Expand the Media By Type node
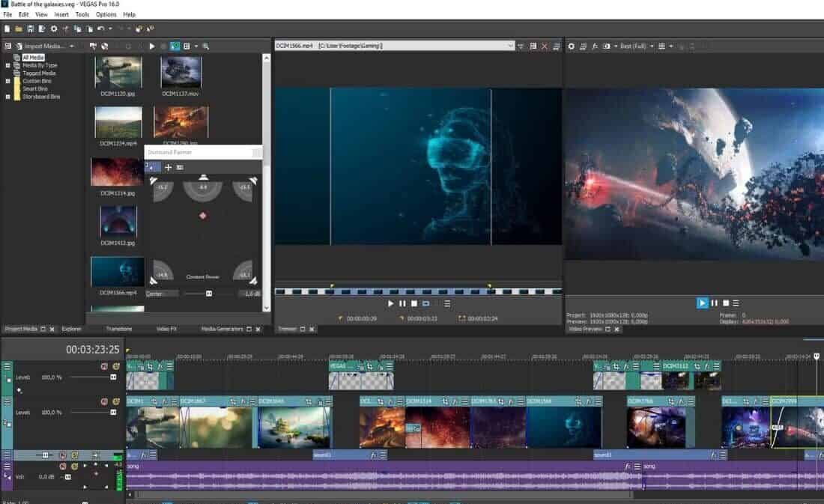Image resolution: width=824 pixels, height=504 pixels. tap(8, 65)
